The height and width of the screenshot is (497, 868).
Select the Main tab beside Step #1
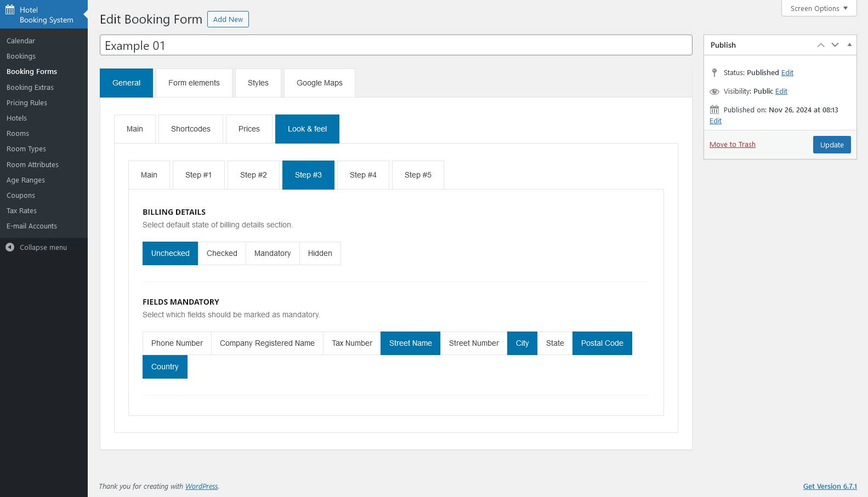149,175
